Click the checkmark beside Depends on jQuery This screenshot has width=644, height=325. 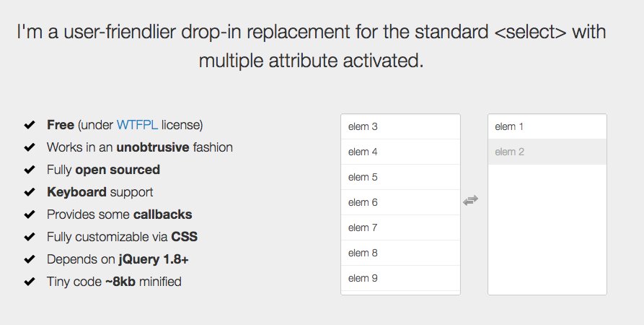pyautogui.click(x=30, y=259)
